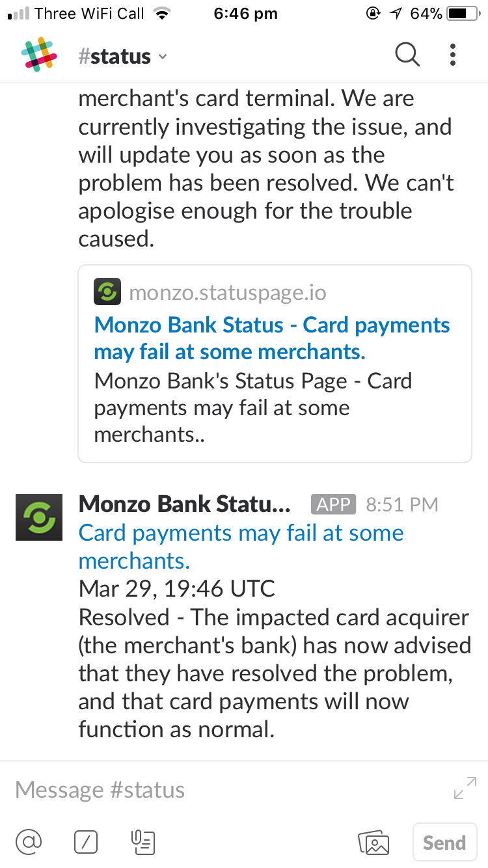Open the Slack workspace logo menu

click(39, 55)
